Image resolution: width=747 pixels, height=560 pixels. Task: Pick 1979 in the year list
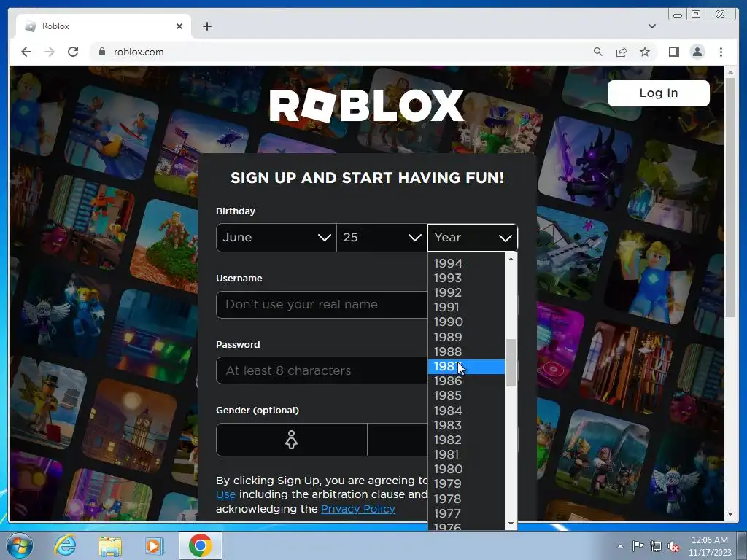coord(466,484)
